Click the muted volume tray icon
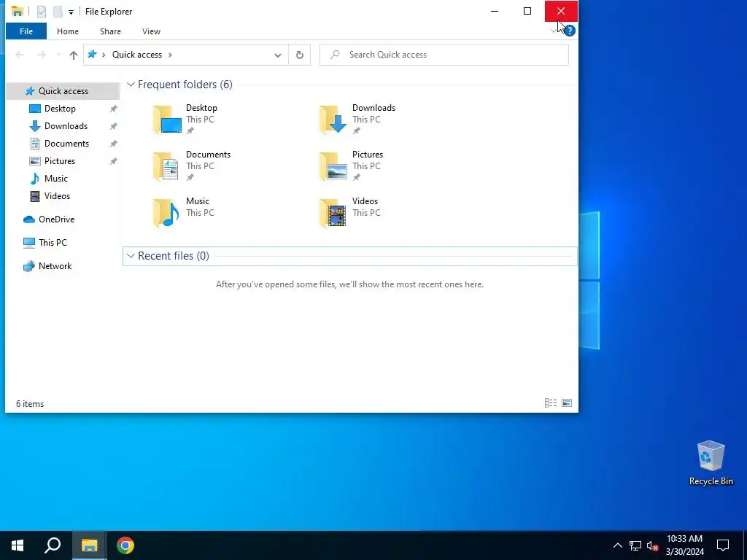The width and height of the screenshot is (747, 560). (x=652, y=545)
